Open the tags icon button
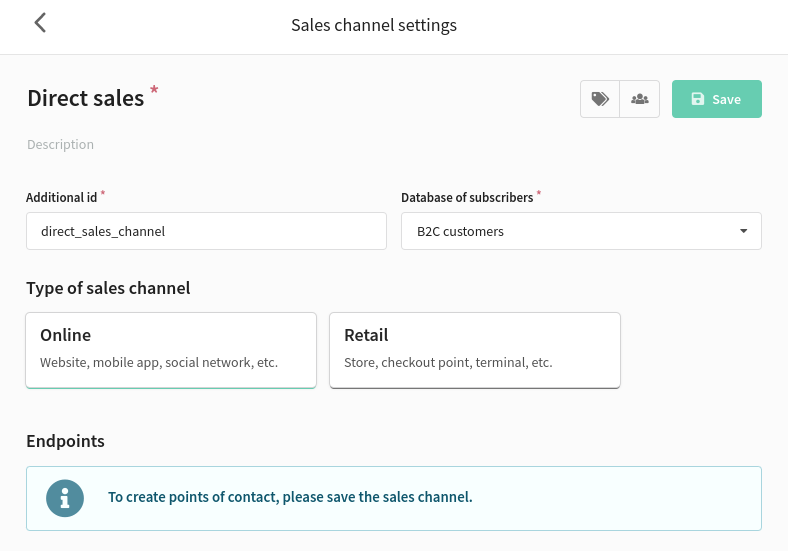This screenshot has width=788, height=551. coord(600,99)
